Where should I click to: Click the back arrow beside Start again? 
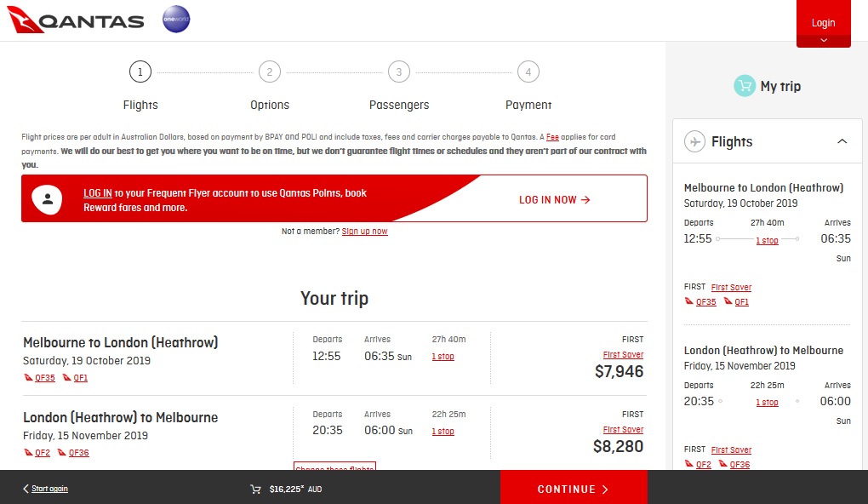[x=26, y=489]
